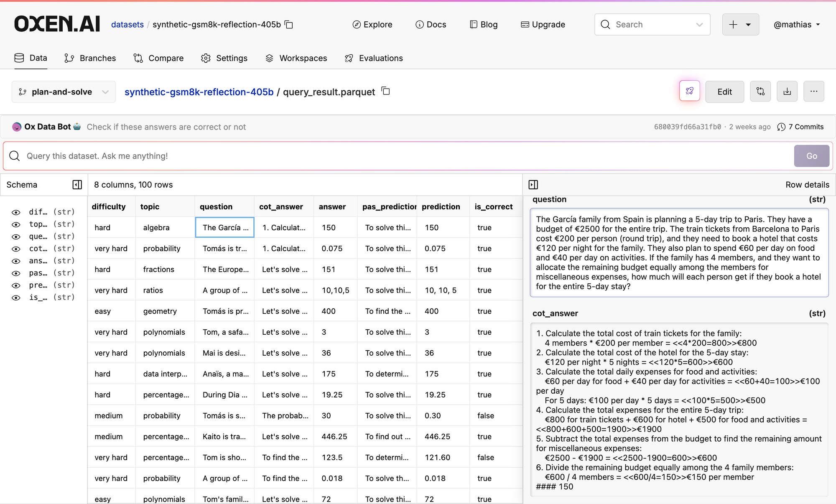Collapse the Schema sidebar panel
This screenshot has width=836, height=504.
pyautogui.click(x=77, y=185)
